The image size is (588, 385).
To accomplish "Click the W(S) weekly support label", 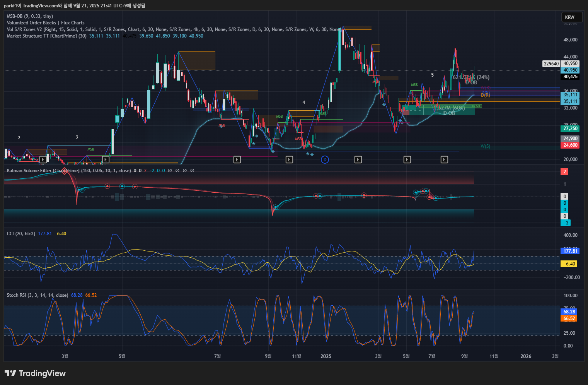I will [485, 146].
